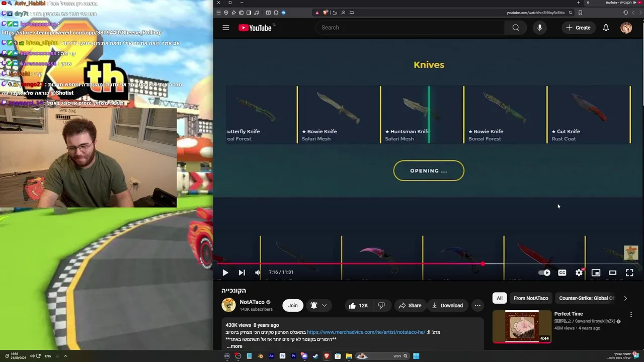The image size is (644, 362).
Task: Open After Effects from the taskbar
Action: 271,356
